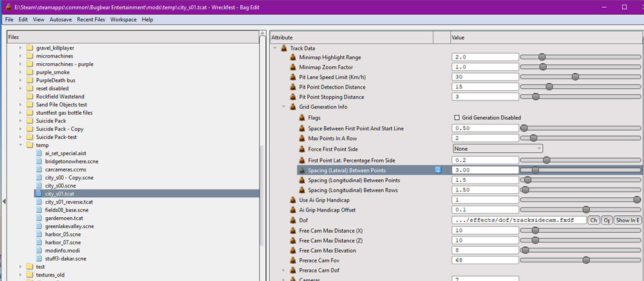This screenshot has width=644, height=281.
Task: Click the Value column header
Action: point(547,37)
